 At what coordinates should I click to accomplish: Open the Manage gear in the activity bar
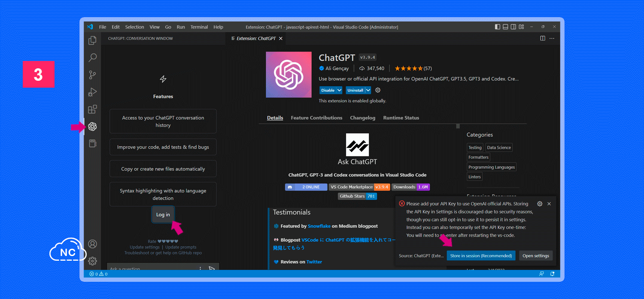pyautogui.click(x=92, y=261)
